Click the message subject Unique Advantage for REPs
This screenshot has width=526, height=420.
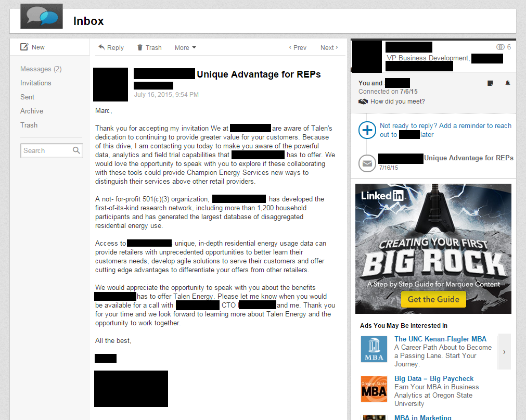pos(259,74)
